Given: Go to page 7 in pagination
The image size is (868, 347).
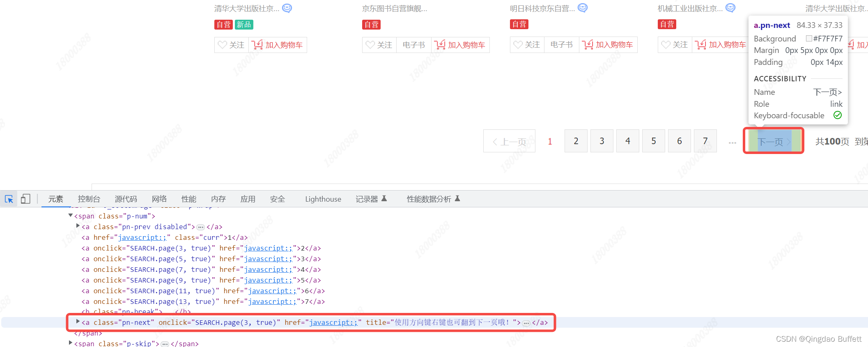Looking at the screenshot, I should click(705, 141).
